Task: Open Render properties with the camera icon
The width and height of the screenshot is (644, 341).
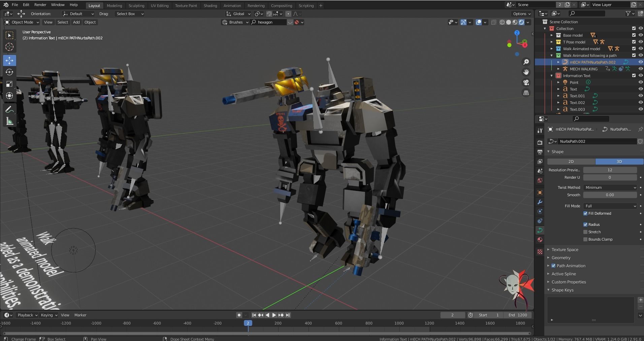Action: coord(540,142)
